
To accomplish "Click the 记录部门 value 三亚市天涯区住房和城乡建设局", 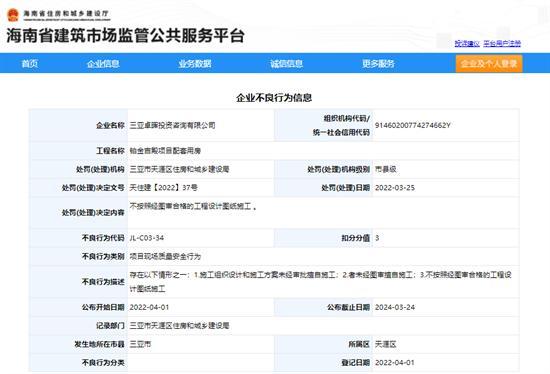I will point(179,326).
